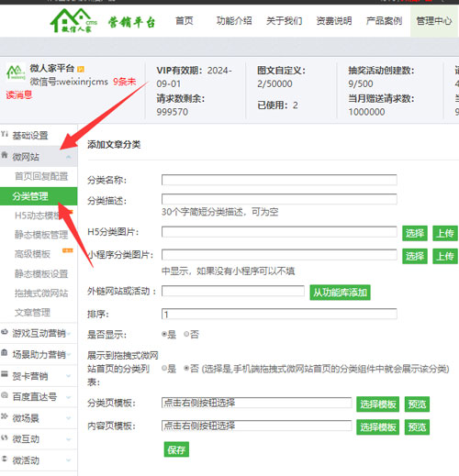
Task: Open 文章管理 in the sidebar
Action: point(32,313)
